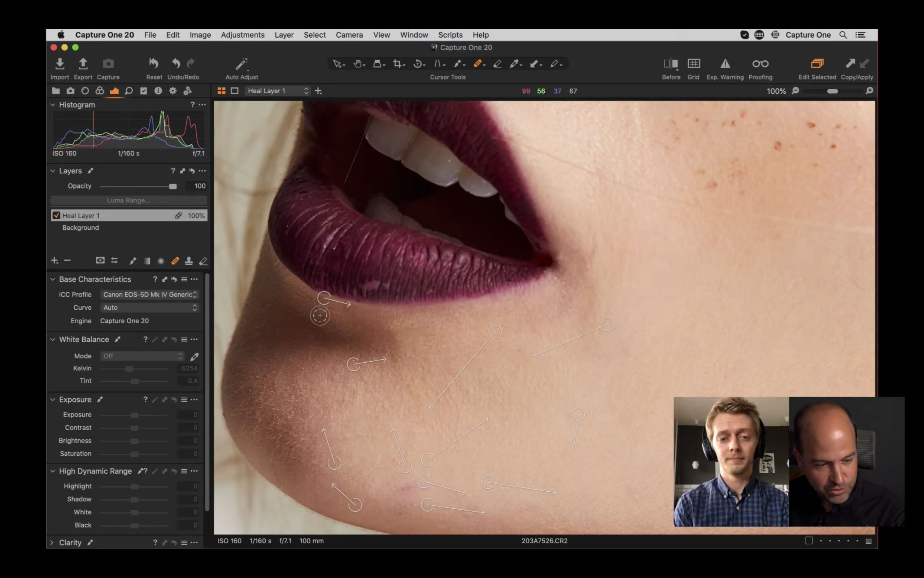Open the Library tool tab folder icon

click(x=56, y=91)
